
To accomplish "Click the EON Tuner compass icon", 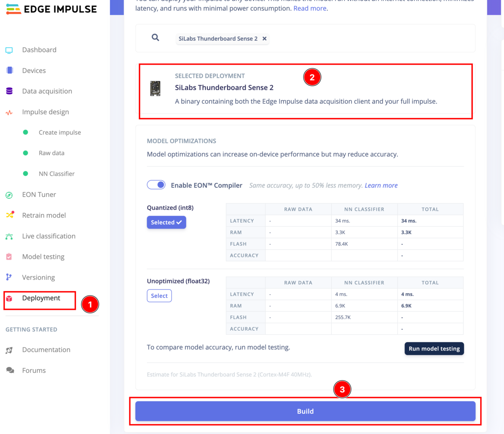I will 9,195.
